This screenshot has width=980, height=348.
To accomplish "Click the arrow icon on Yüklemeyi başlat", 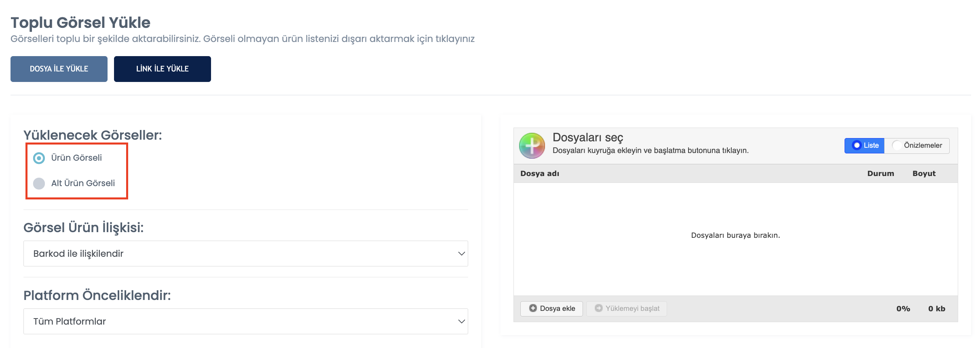I will [x=598, y=308].
